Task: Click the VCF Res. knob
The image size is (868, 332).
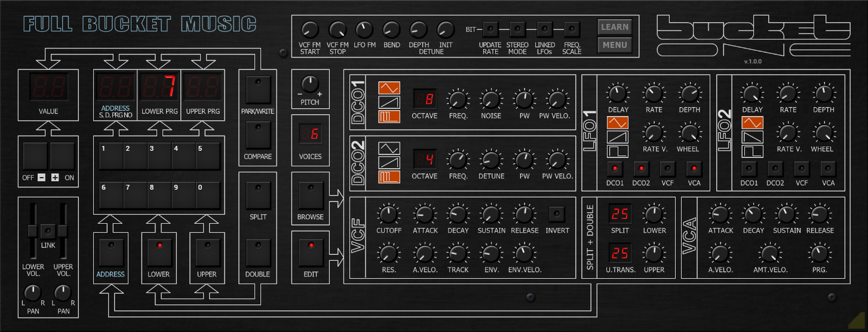Action: 389,254
